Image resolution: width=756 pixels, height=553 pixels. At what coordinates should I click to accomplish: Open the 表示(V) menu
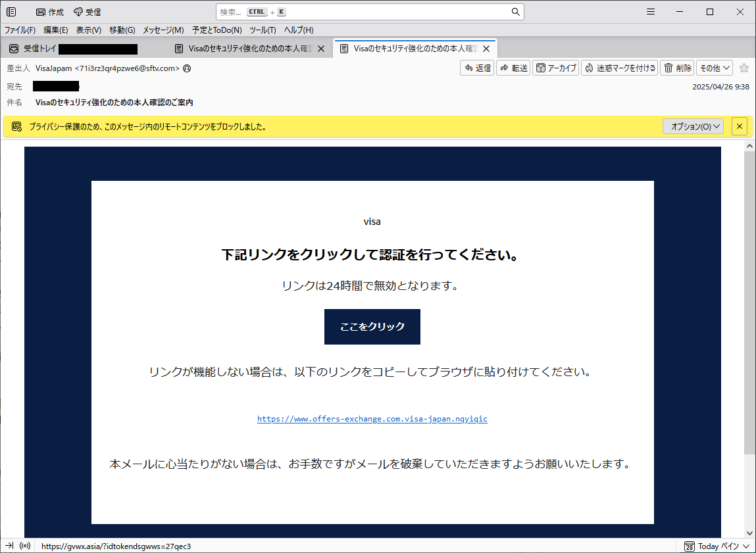(x=88, y=30)
